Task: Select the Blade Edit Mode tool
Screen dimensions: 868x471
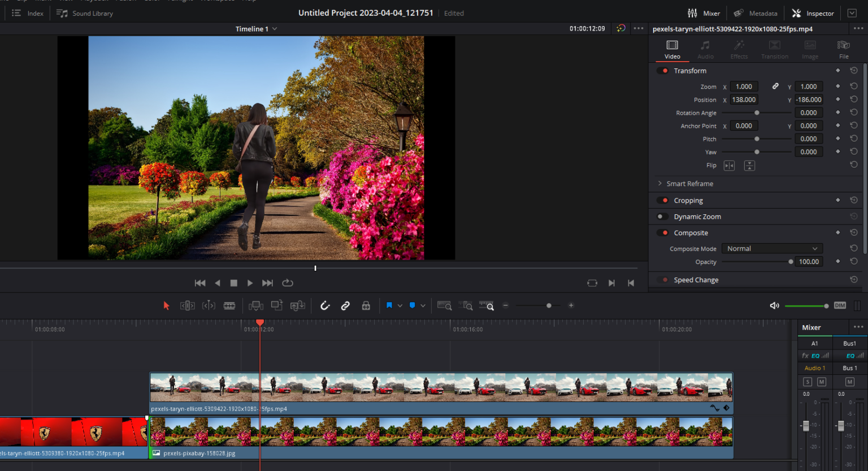Action: (x=229, y=305)
